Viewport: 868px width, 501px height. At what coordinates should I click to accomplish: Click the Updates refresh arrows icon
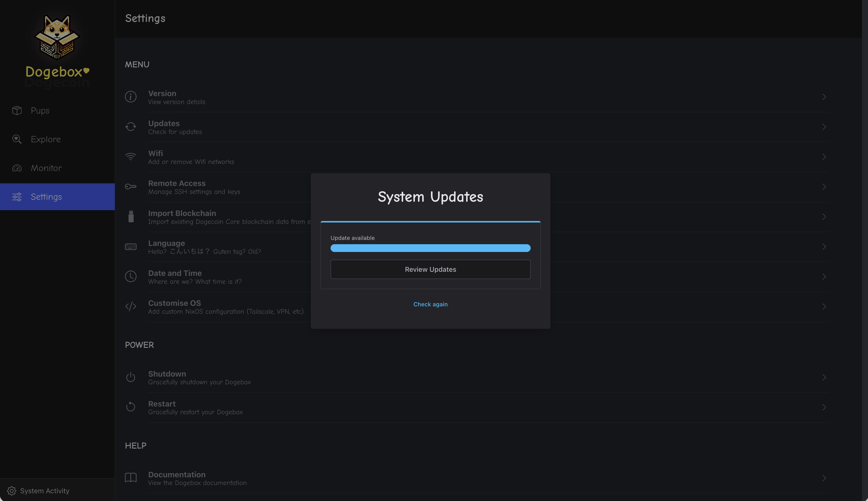(130, 127)
